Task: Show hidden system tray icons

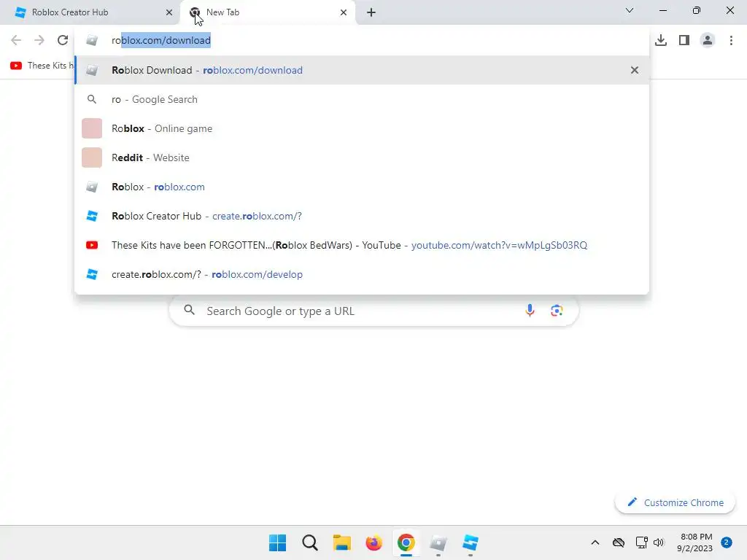Action: pyautogui.click(x=595, y=542)
